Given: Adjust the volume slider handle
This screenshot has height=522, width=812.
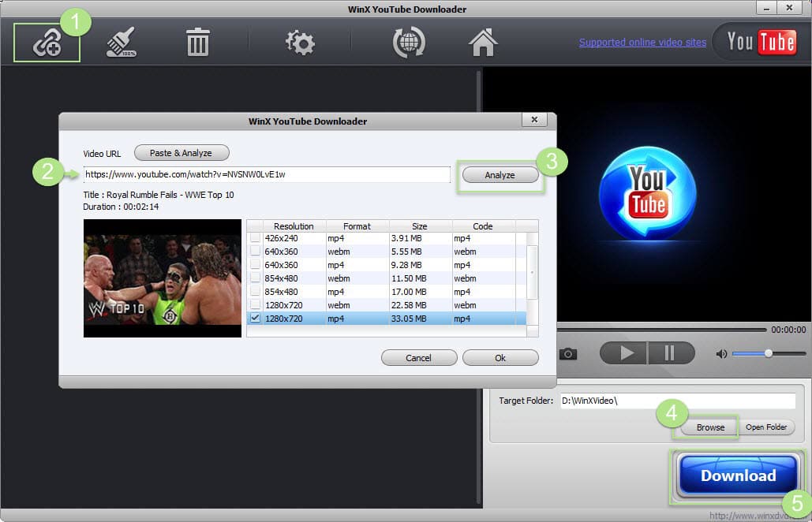Looking at the screenshot, I should (x=769, y=353).
